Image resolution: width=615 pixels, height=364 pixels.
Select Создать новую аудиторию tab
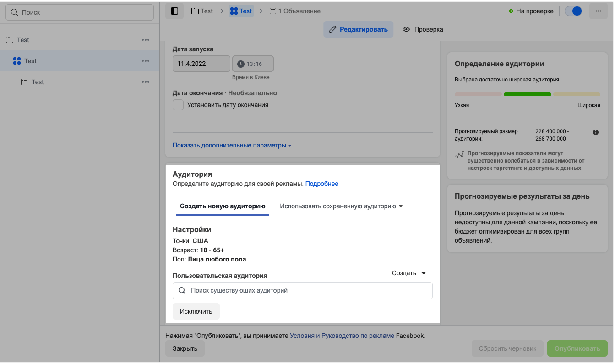coord(223,206)
